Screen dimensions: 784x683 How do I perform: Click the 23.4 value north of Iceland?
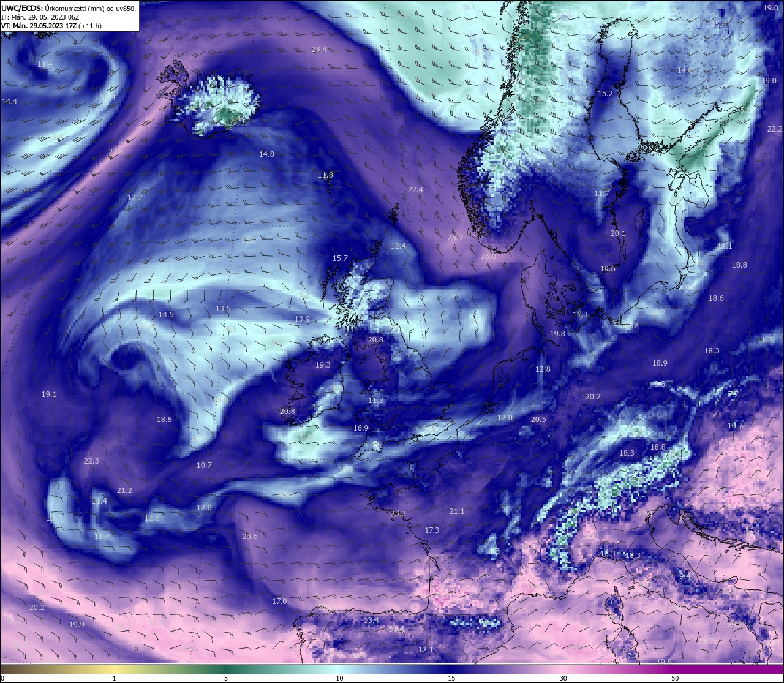319,50
